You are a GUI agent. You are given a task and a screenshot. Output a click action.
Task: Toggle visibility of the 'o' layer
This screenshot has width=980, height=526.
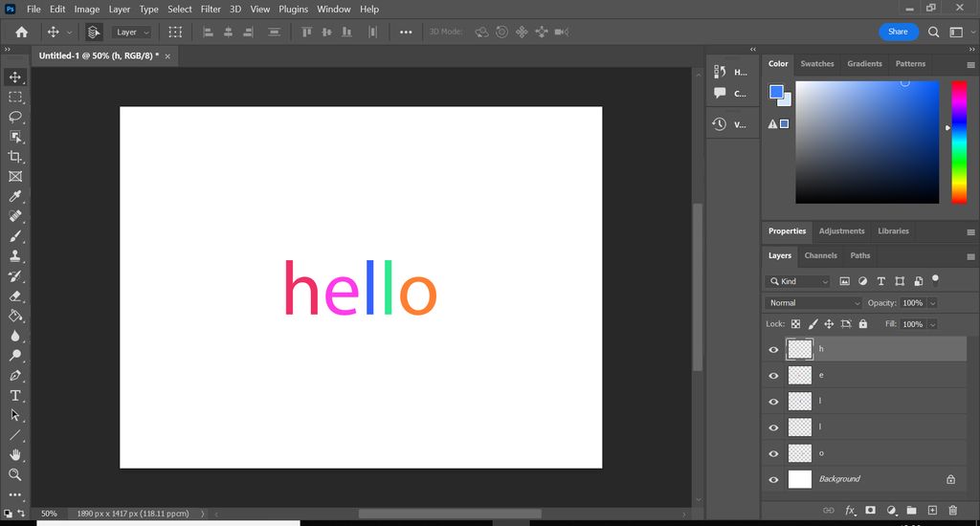[773, 453]
